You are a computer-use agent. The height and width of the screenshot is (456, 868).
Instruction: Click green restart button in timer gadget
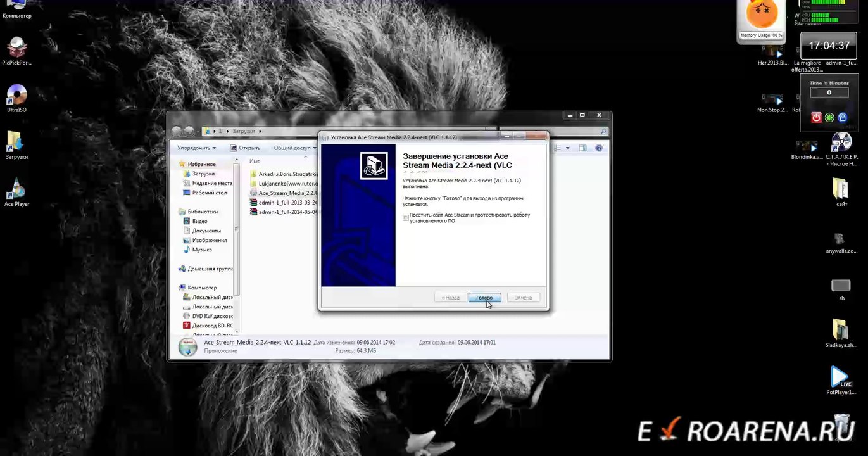tap(829, 117)
